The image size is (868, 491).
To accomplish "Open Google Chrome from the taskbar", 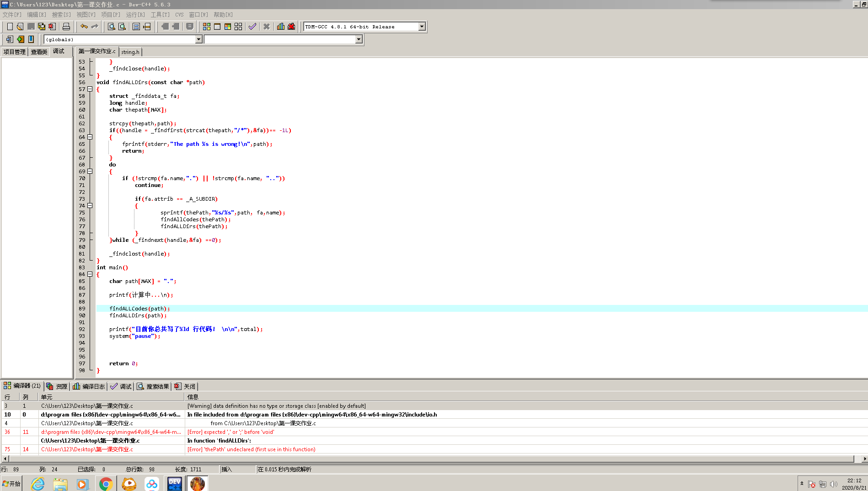I will click(106, 484).
